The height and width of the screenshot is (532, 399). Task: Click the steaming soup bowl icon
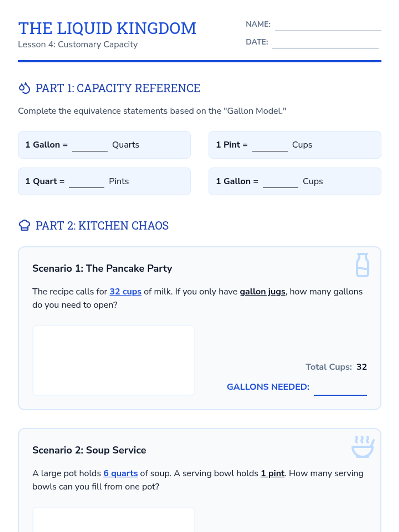(363, 447)
